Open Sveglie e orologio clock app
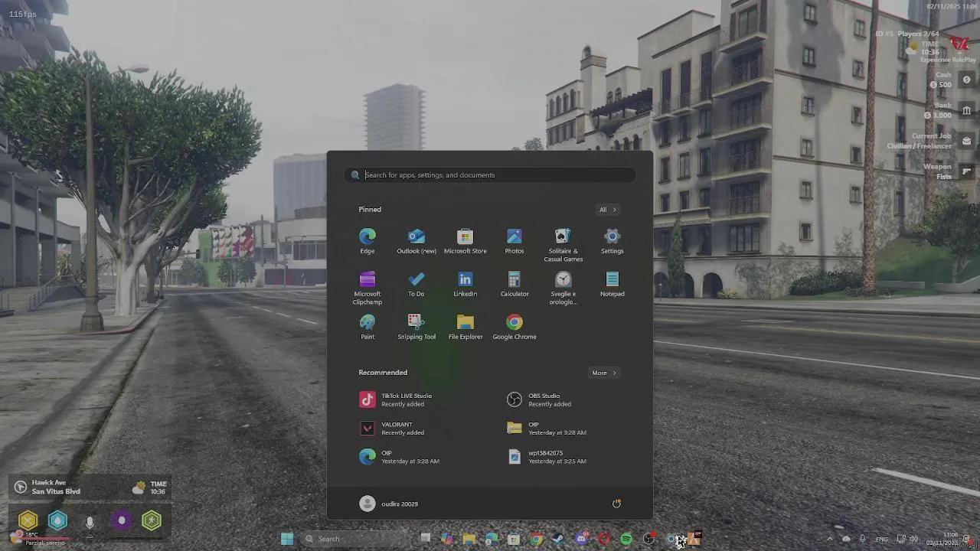This screenshot has height=551, width=980. [x=563, y=288]
